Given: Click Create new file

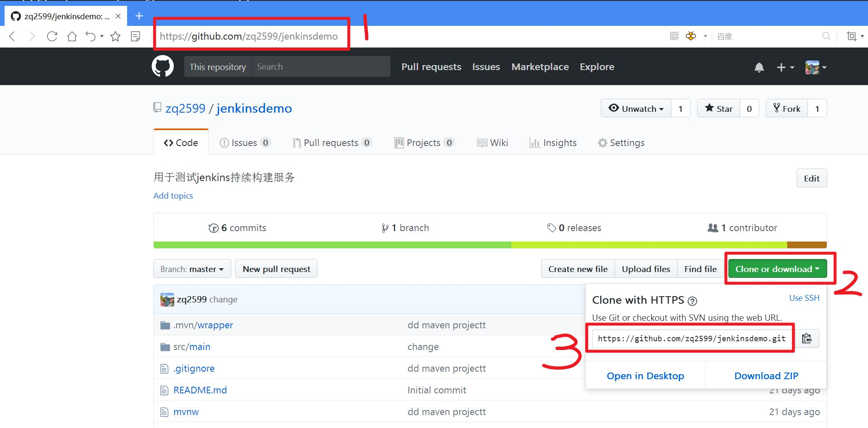Looking at the screenshot, I should 578,269.
